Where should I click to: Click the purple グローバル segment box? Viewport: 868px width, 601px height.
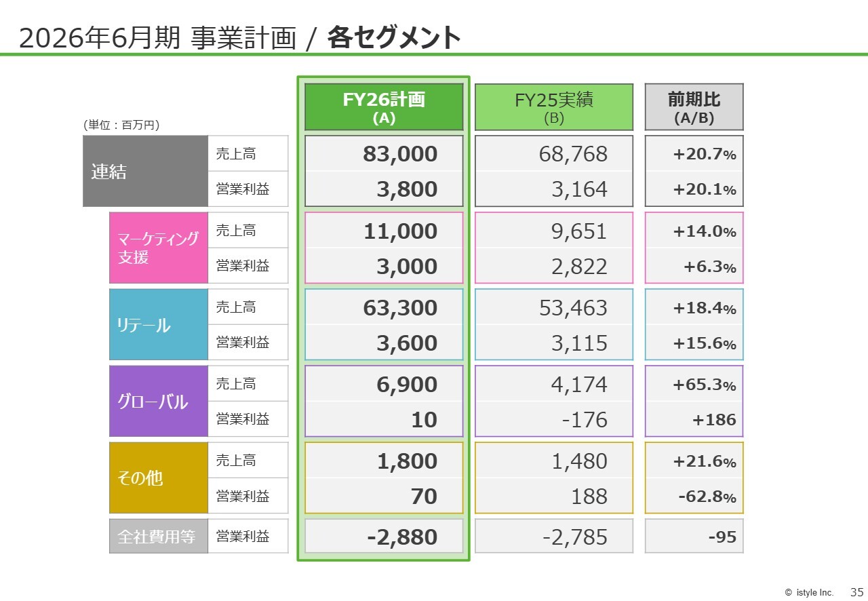[x=159, y=402]
